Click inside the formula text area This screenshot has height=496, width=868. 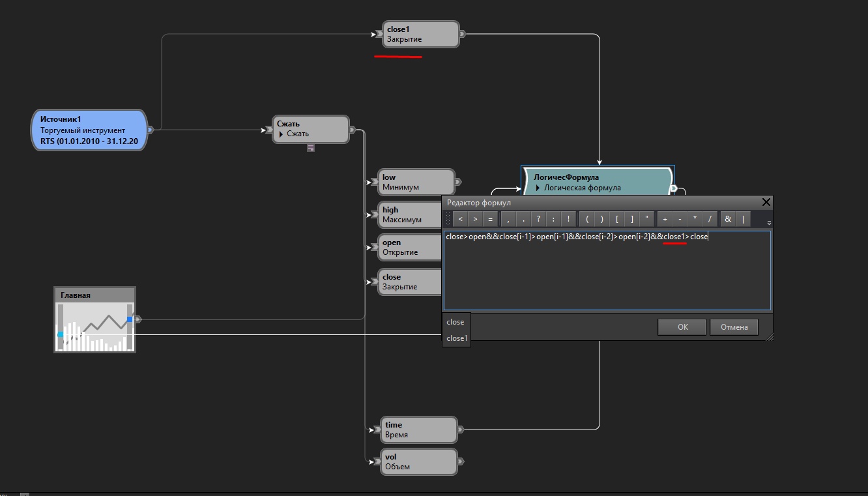[x=607, y=270]
